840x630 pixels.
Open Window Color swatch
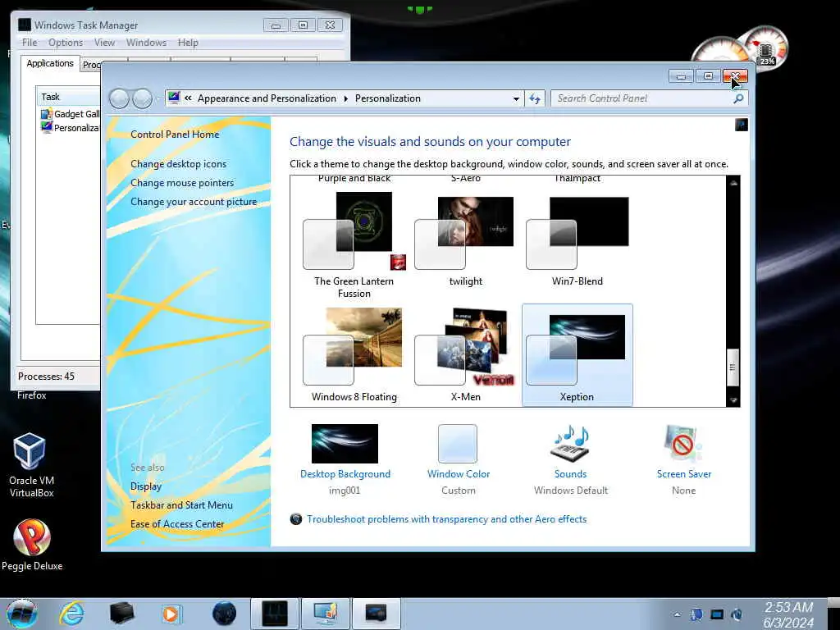coord(458,444)
